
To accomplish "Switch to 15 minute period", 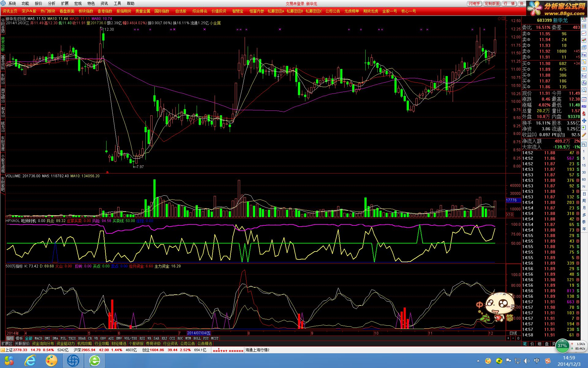I will [x=584, y=165].
